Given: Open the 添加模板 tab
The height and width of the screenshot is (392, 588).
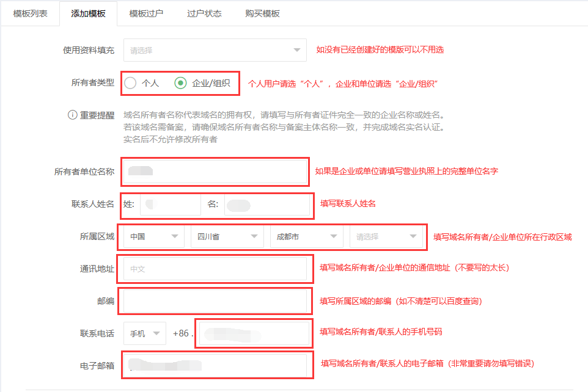Looking at the screenshot, I should pos(88,13).
